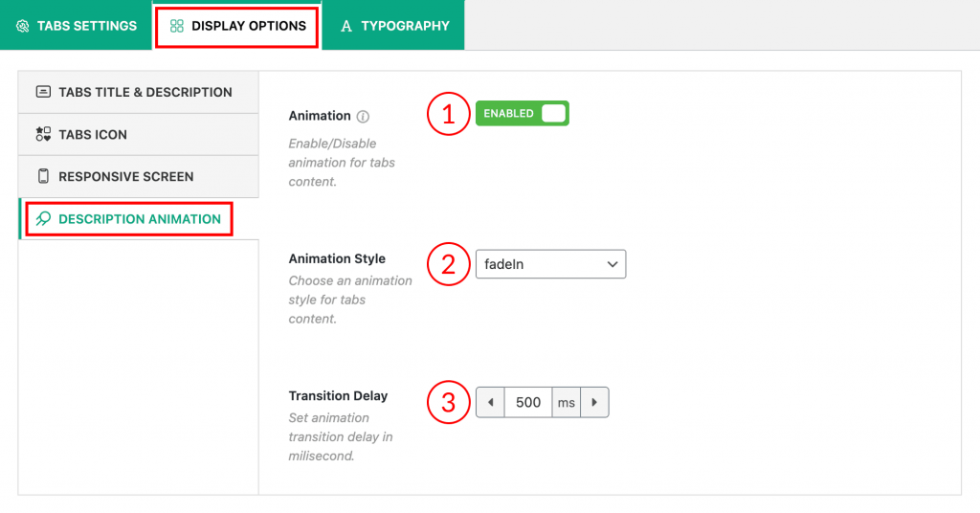Screen dimensions: 980x513
Task: Open the Tabs Icon section
Action: click(138, 134)
